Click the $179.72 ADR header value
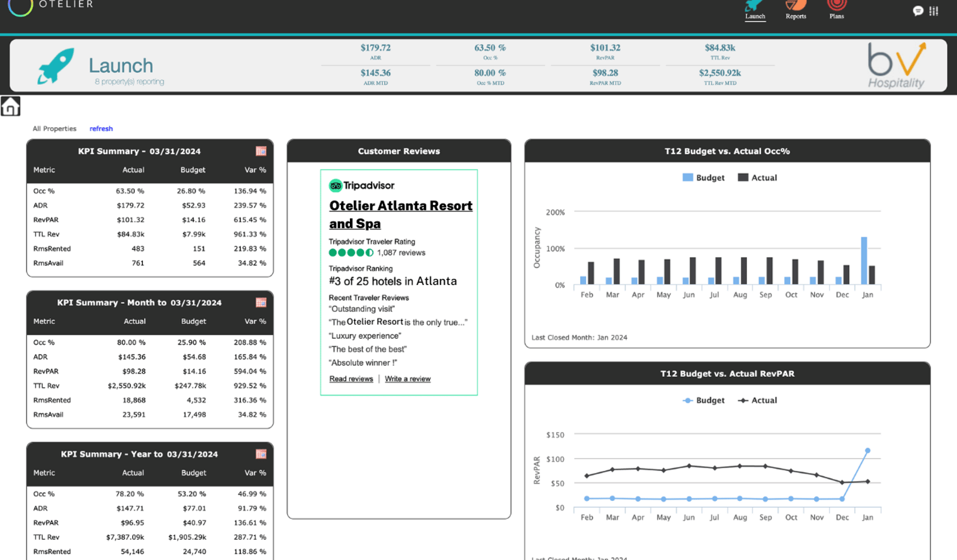The image size is (957, 560). 376,48
